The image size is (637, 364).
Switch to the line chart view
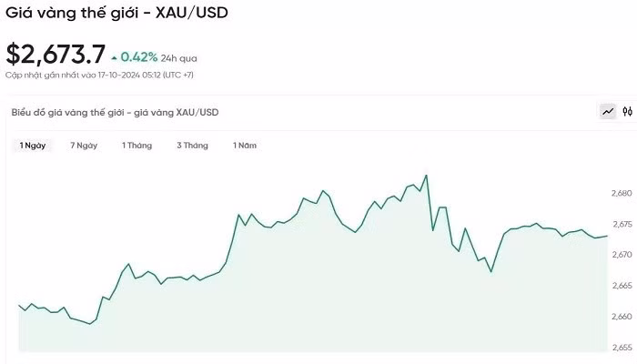click(608, 111)
